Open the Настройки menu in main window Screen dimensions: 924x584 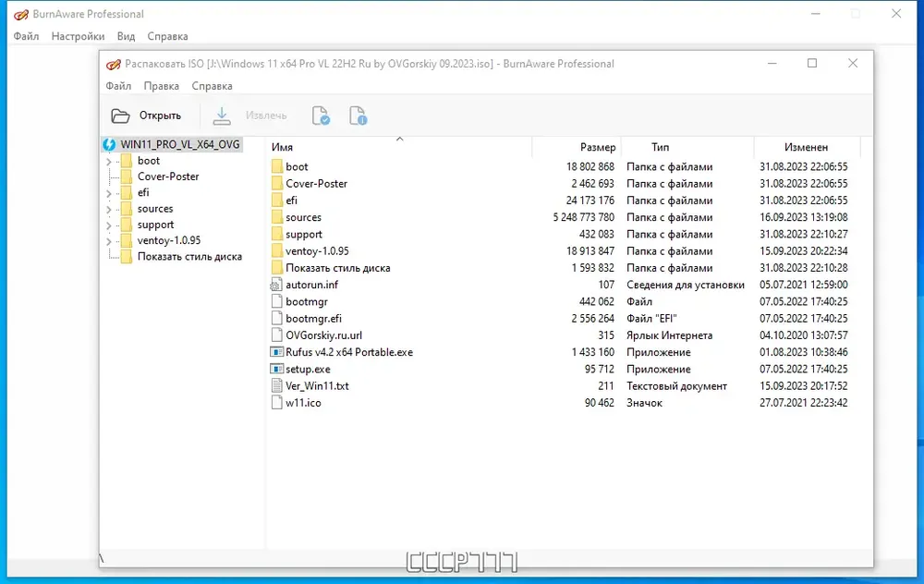click(x=78, y=36)
